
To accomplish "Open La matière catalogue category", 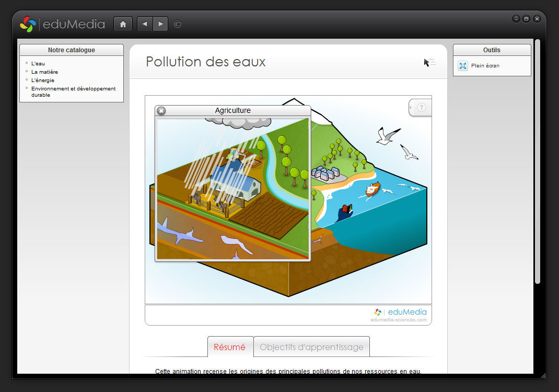I will tap(44, 72).
